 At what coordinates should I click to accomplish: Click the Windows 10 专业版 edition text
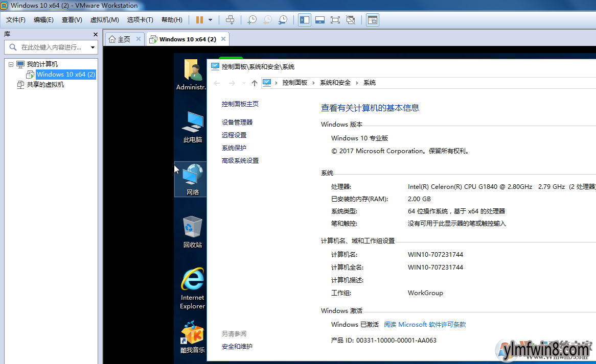pos(359,138)
